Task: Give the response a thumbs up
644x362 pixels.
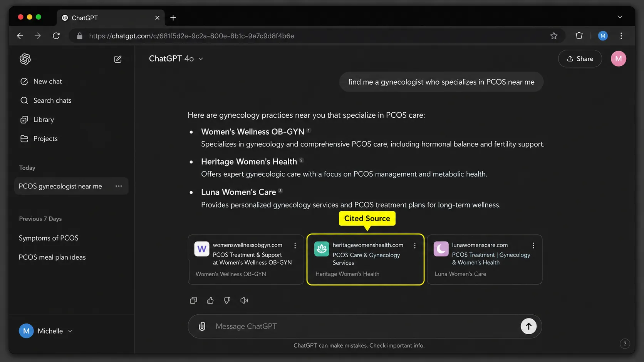Action: pyautogui.click(x=210, y=300)
